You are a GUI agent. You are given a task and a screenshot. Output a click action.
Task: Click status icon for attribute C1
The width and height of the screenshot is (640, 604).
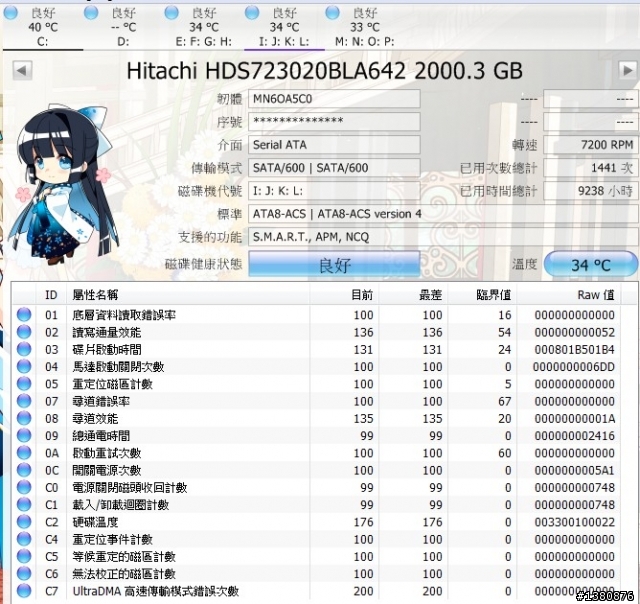click(x=24, y=505)
